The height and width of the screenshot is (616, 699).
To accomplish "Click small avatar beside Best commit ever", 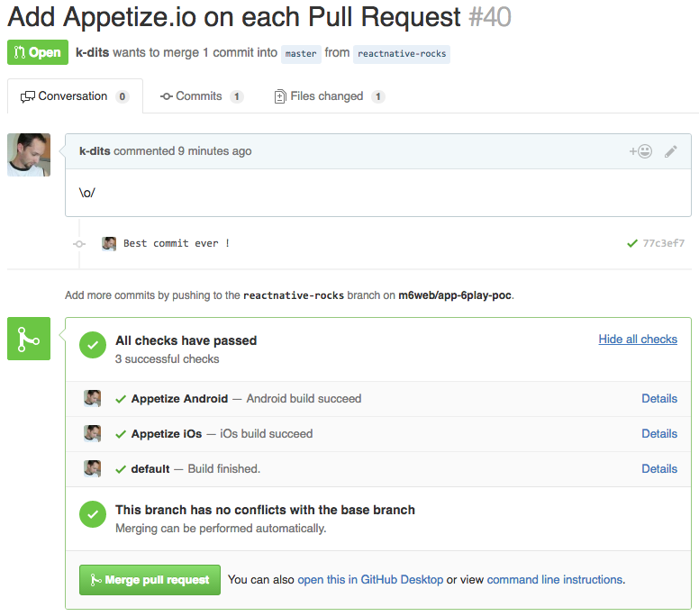I will [x=109, y=243].
